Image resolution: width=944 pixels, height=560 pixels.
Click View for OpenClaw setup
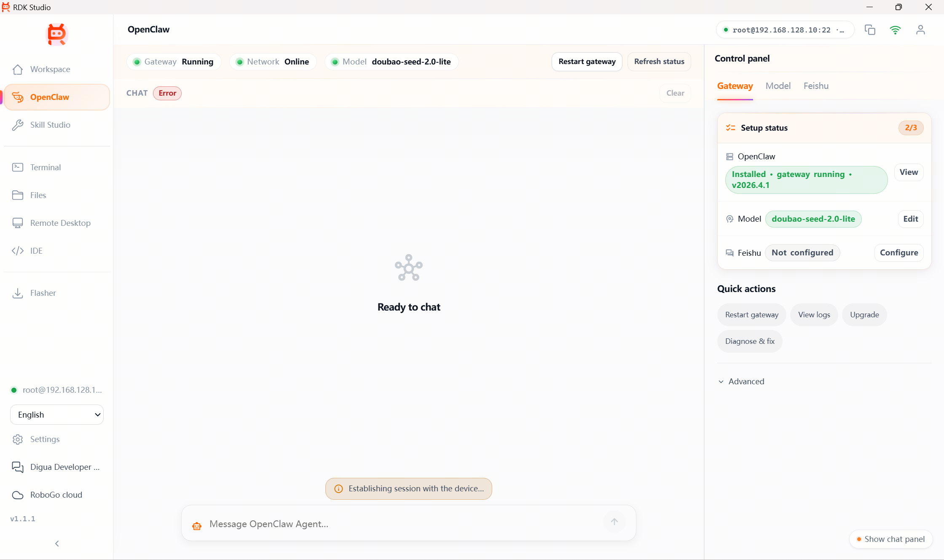[x=909, y=172]
